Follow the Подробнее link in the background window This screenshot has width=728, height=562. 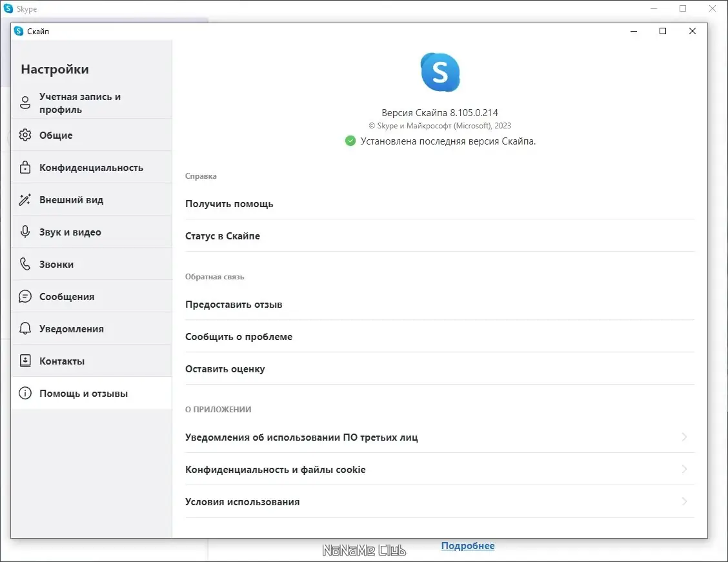(467, 546)
